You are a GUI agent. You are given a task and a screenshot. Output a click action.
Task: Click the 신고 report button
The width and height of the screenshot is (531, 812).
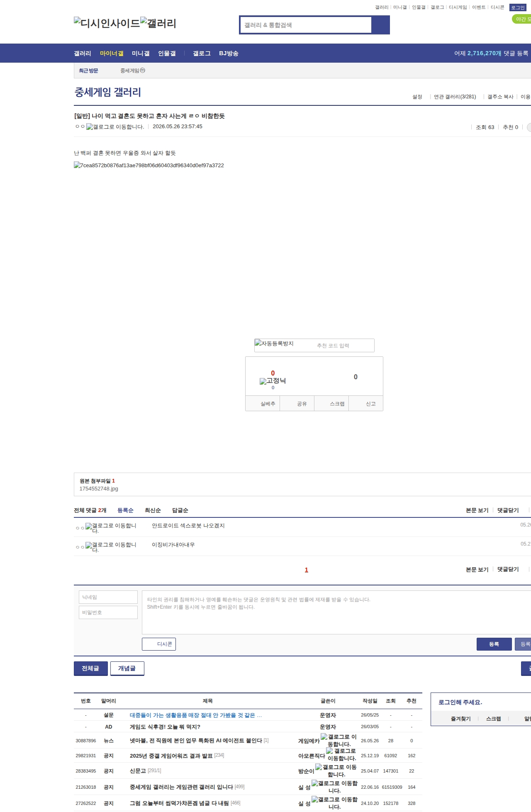[x=366, y=404]
